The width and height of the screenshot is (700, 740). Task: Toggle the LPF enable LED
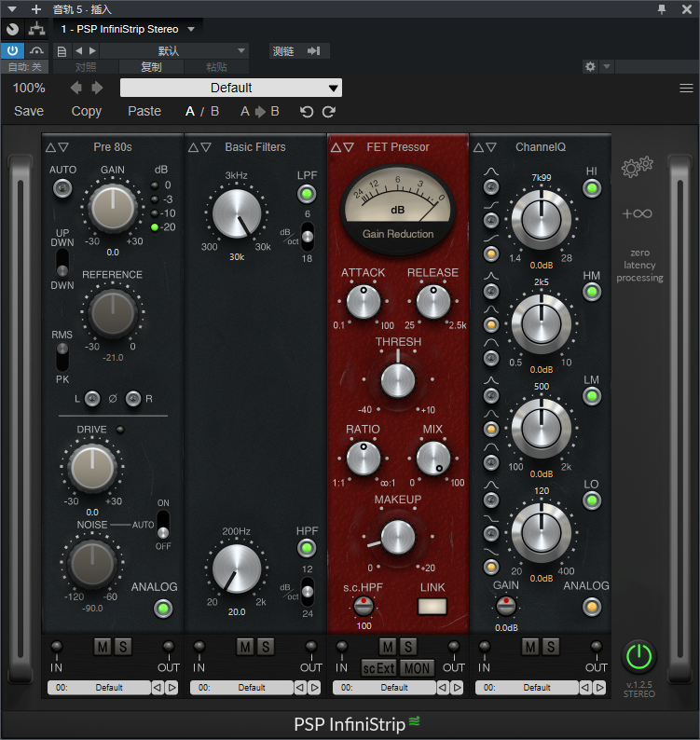pyautogui.click(x=307, y=194)
